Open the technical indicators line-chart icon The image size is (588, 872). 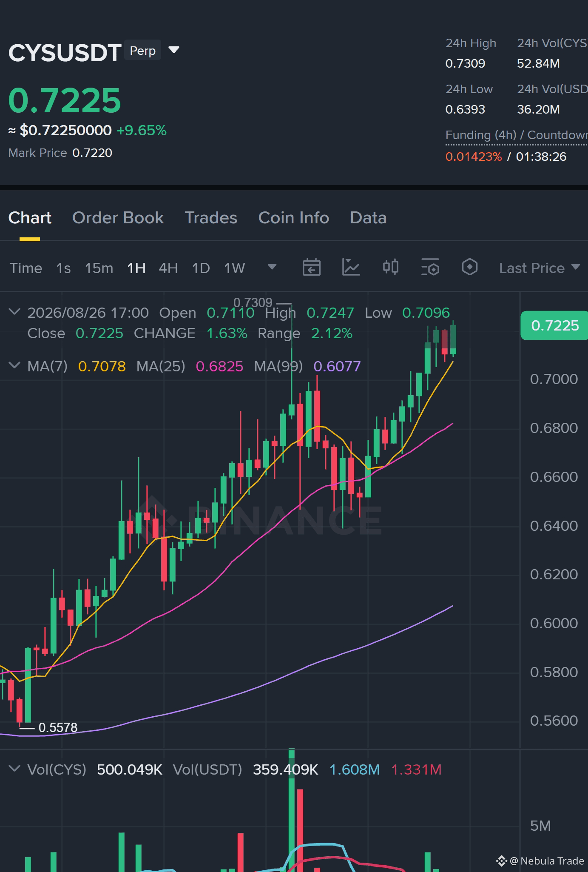[x=351, y=267]
